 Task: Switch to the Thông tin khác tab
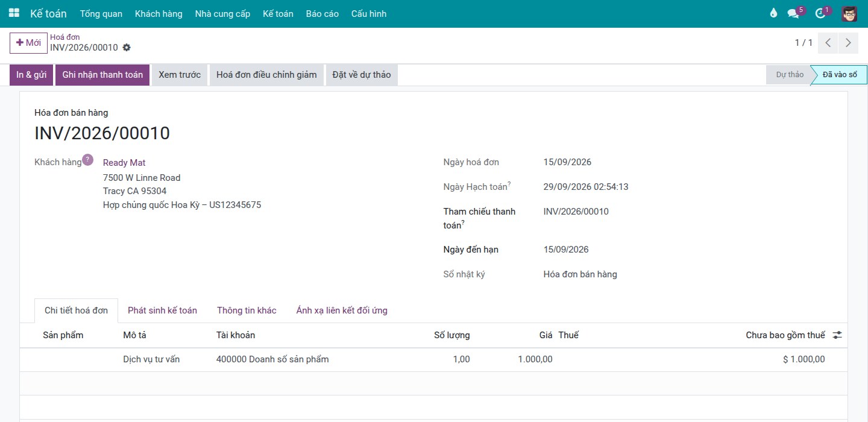[x=247, y=310]
